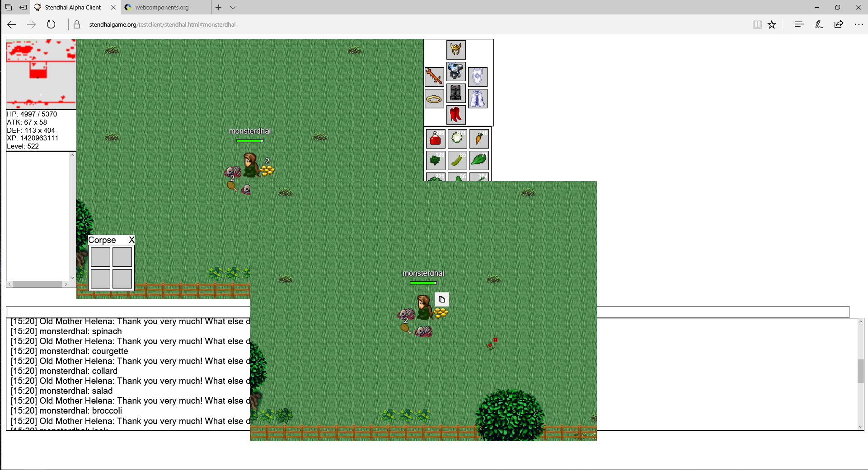The image size is (868, 470).
Task: Click the copy icon beside the lower character
Action: click(442, 299)
